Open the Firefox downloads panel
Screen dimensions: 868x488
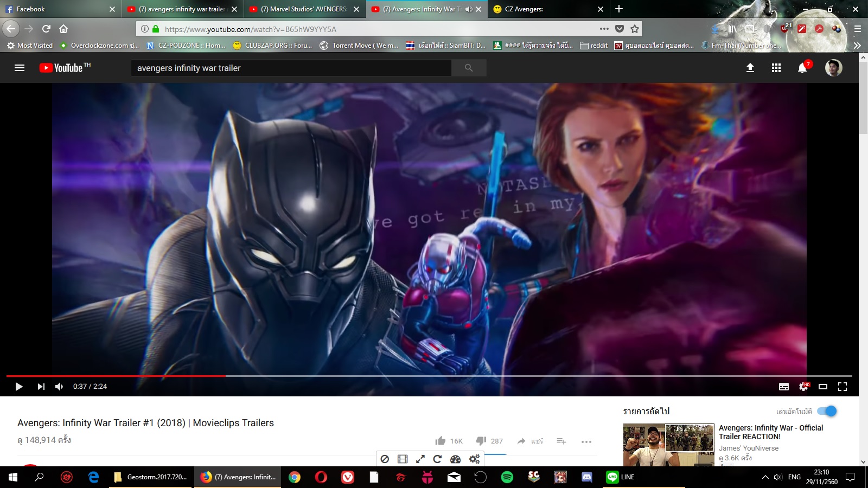point(715,29)
